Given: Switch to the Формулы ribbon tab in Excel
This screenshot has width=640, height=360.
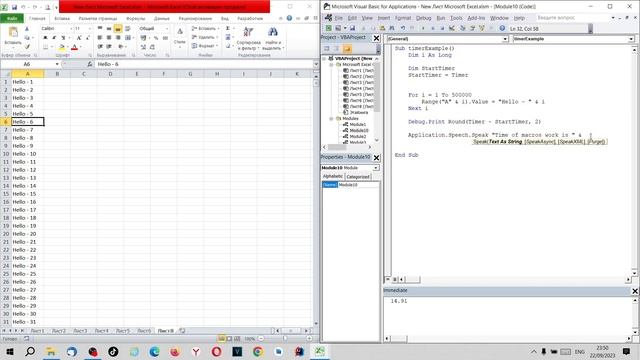Looking at the screenshot, I should 135,18.
